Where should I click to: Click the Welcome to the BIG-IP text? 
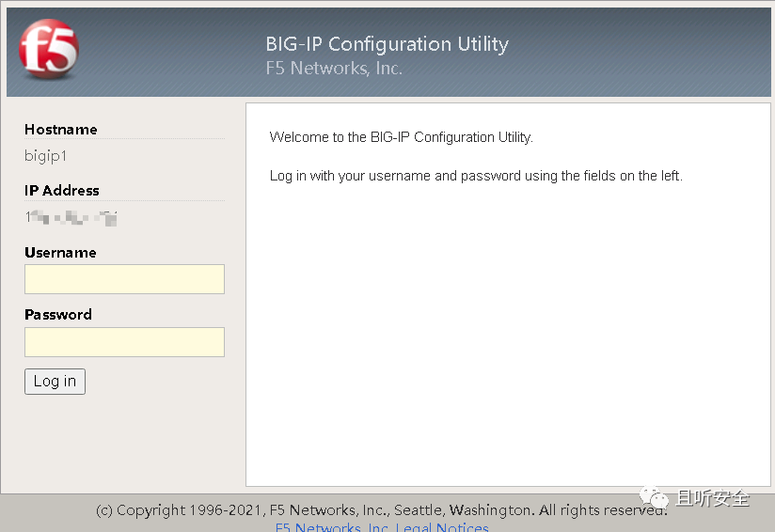pyautogui.click(x=402, y=137)
